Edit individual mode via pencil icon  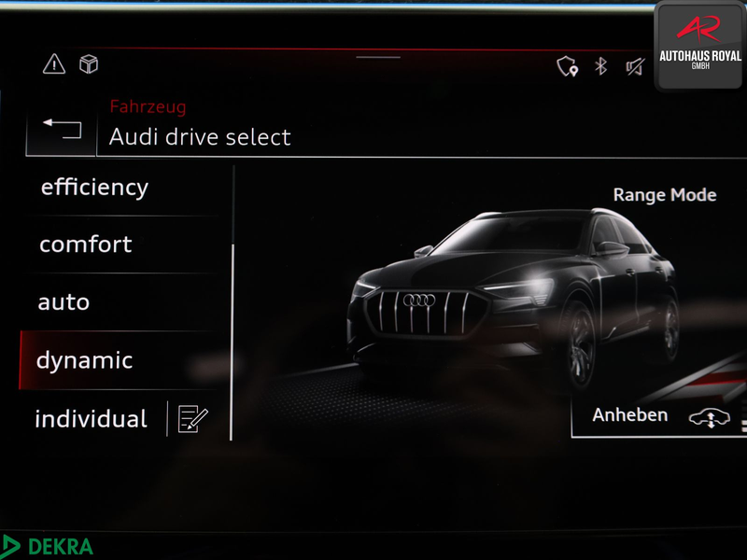point(192,419)
